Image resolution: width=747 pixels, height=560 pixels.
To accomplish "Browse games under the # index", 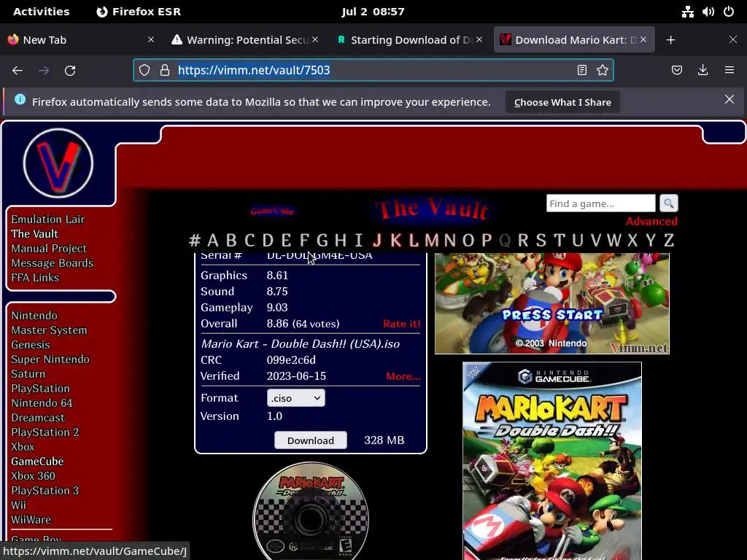I will [x=194, y=241].
